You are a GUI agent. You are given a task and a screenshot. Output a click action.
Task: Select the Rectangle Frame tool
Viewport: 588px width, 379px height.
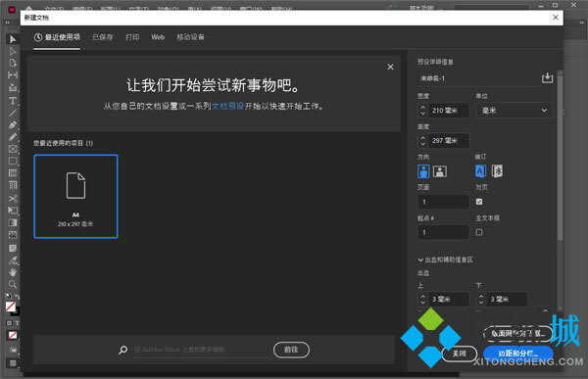[x=13, y=149]
